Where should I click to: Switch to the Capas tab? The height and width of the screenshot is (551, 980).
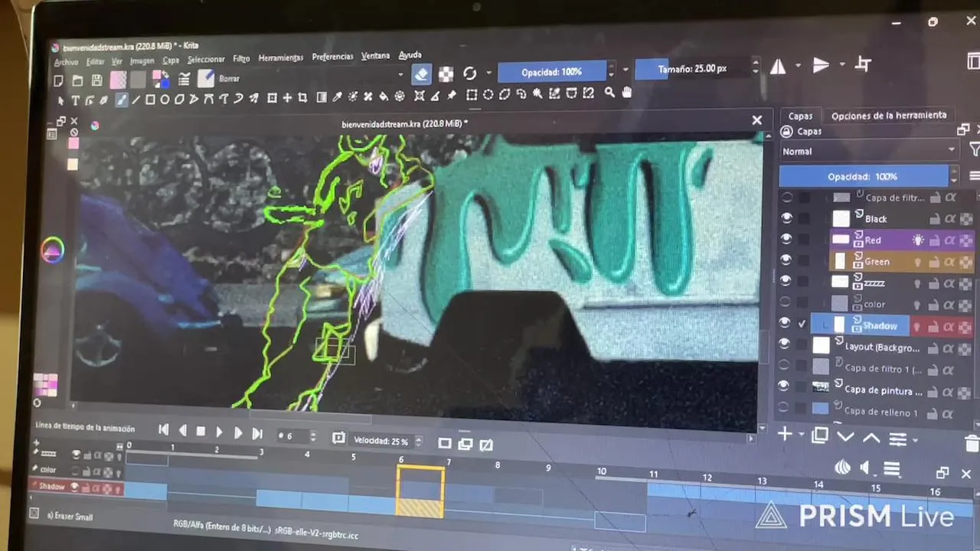point(800,116)
